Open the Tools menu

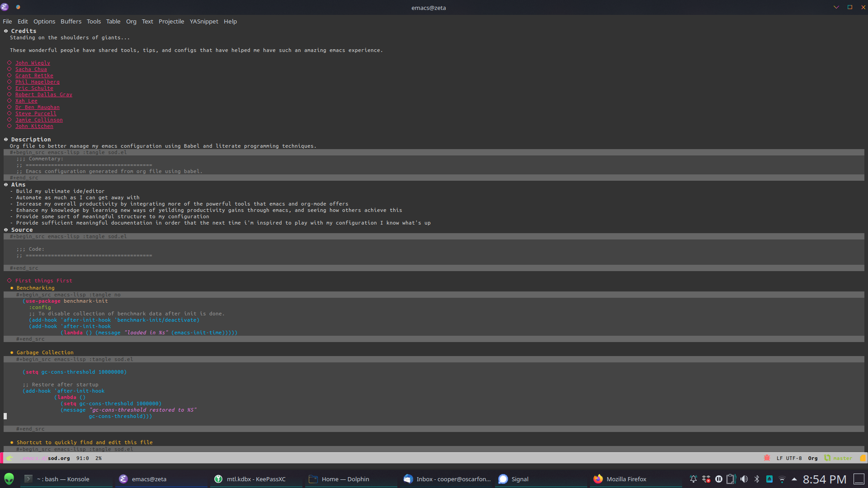pyautogui.click(x=94, y=21)
